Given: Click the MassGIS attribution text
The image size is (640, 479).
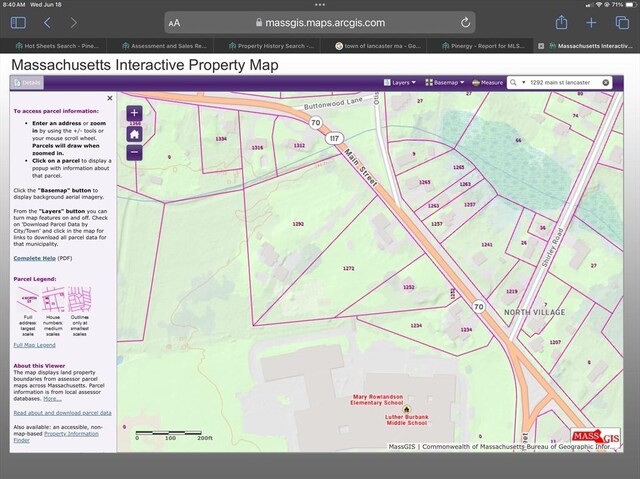Looking at the screenshot, I should click(502, 447).
